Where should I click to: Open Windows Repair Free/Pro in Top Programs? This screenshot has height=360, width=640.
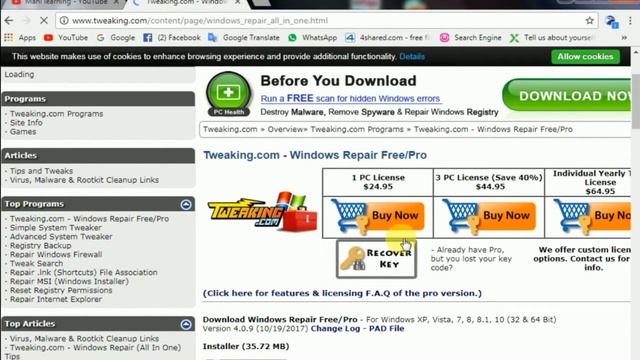(x=89, y=219)
